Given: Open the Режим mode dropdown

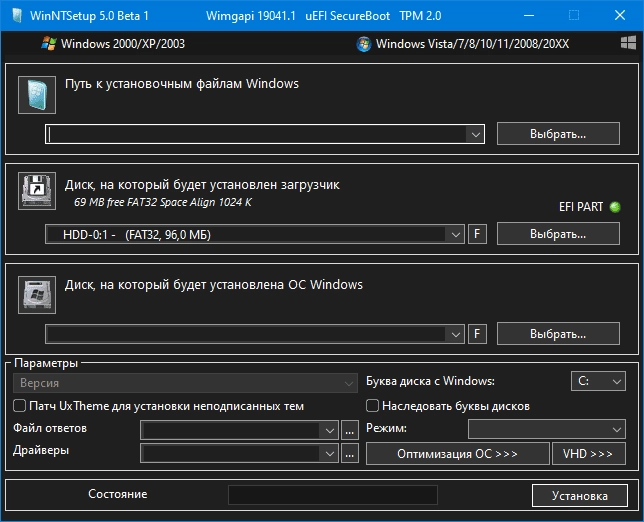Looking at the screenshot, I should [x=547, y=429].
